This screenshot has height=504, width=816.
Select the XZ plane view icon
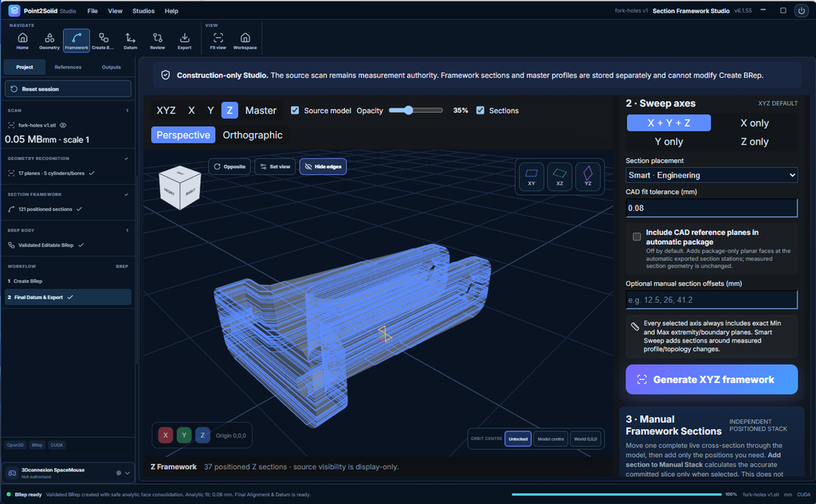click(x=559, y=176)
